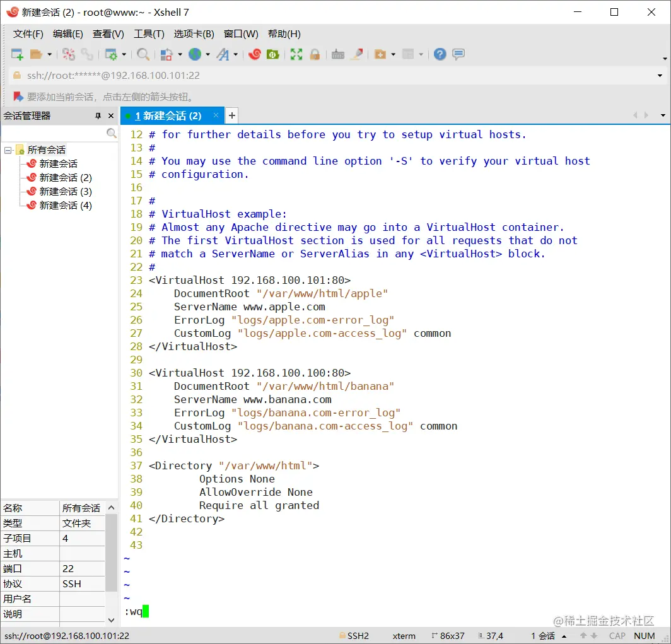Click the New Session toolbar icon
Screen dimensions: 671x644
pos(17,54)
